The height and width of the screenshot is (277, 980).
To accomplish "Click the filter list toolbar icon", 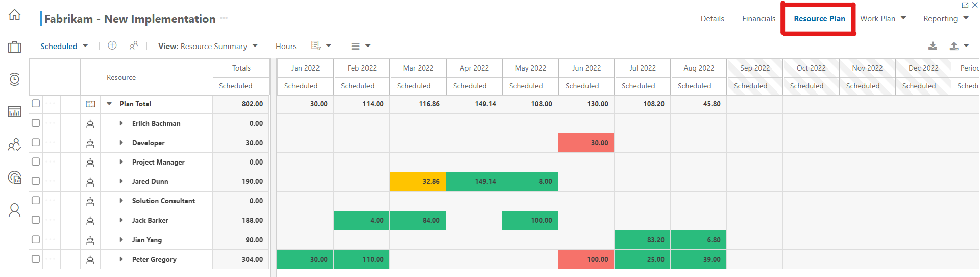I will coord(316,45).
